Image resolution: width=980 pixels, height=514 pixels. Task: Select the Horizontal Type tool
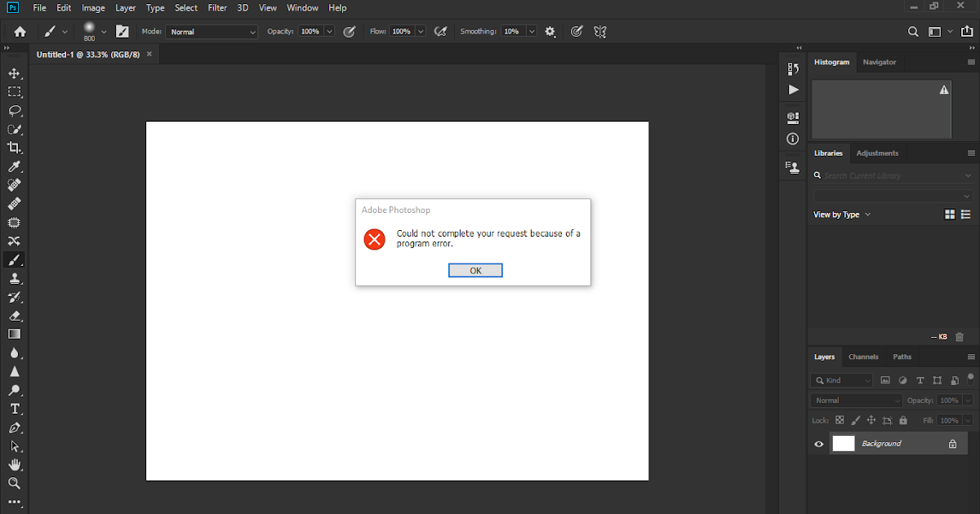(x=14, y=409)
